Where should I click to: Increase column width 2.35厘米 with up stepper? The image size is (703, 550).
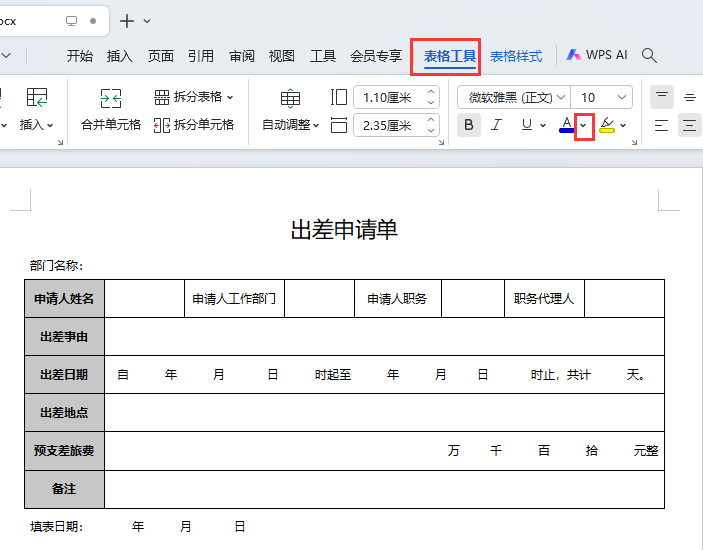point(432,120)
